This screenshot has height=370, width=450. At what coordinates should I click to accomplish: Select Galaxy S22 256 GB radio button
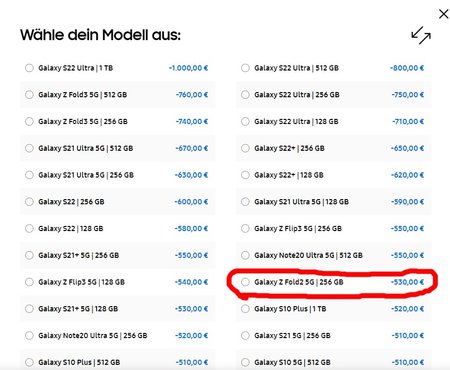(x=29, y=202)
